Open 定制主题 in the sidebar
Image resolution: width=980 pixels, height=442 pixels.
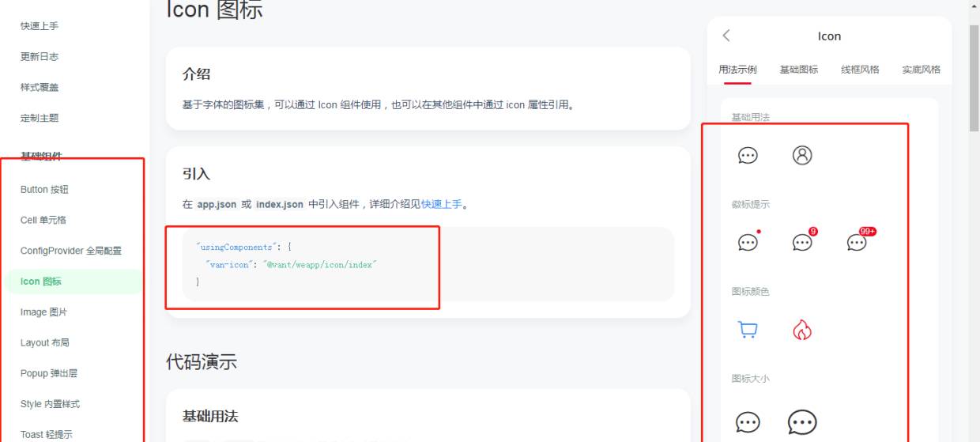click(x=40, y=118)
